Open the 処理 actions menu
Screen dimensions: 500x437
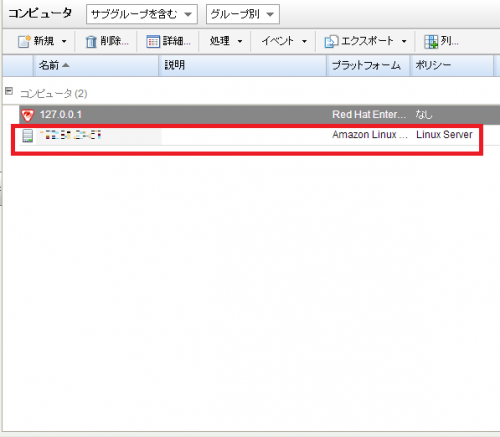pyautogui.click(x=226, y=41)
